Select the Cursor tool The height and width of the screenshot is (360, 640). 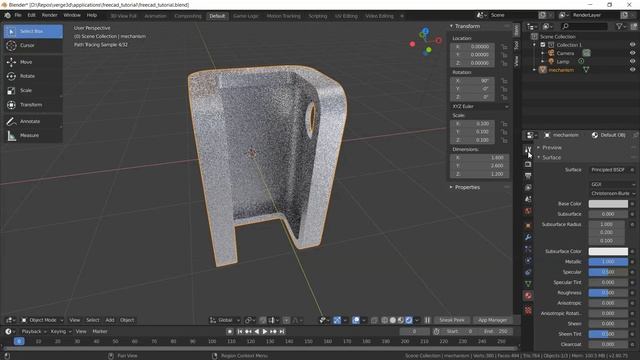[x=33, y=45]
